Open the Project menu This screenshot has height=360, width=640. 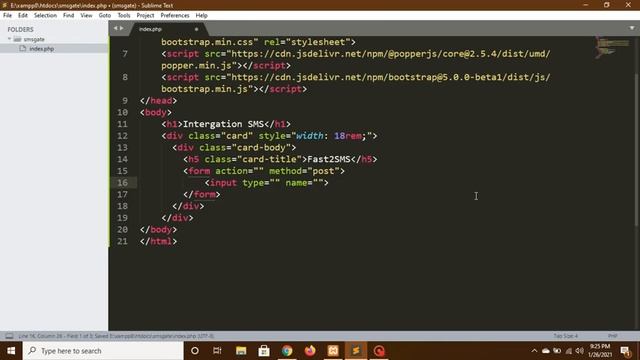point(145,15)
